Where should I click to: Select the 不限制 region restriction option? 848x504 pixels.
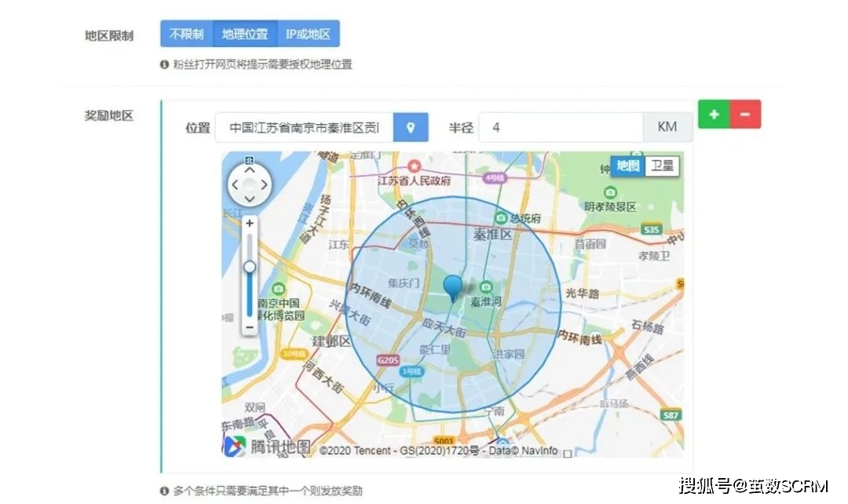click(x=185, y=34)
